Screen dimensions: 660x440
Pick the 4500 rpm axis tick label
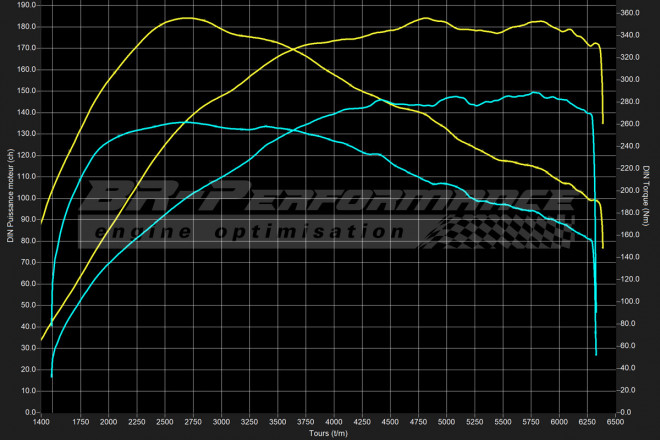click(390, 423)
